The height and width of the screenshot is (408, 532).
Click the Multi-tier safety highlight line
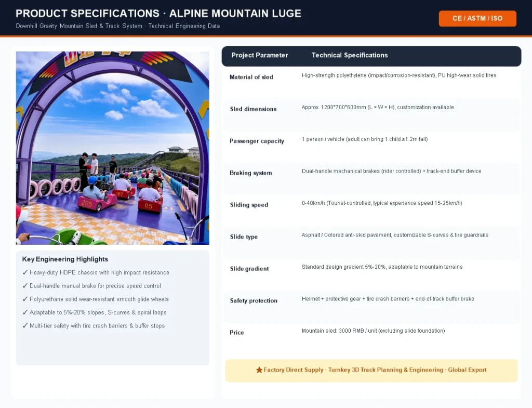point(94,325)
